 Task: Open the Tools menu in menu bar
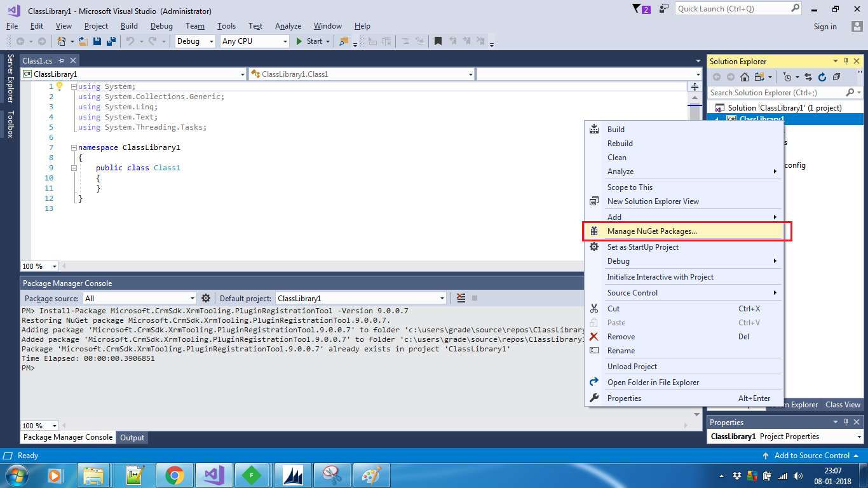click(226, 26)
